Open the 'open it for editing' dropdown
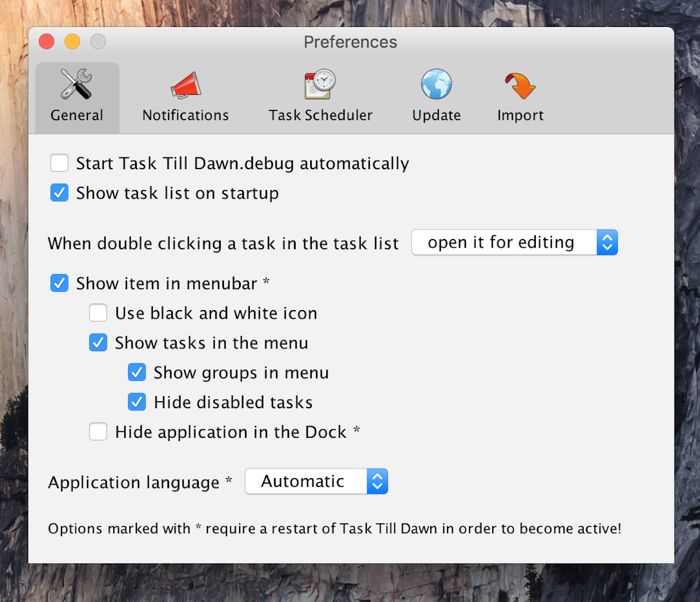Viewport: 700px width, 602px height. [x=514, y=242]
